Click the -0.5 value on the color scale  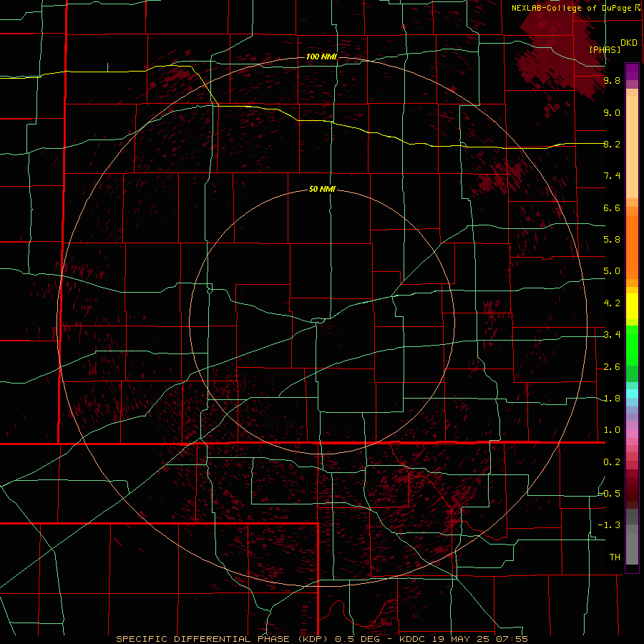tap(610, 494)
